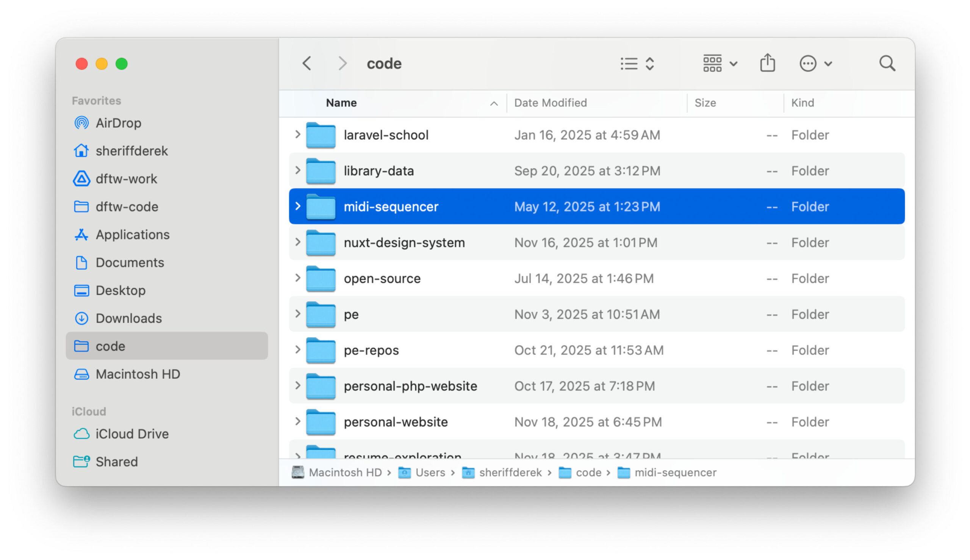Open AirDrop in the sidebar
This screenshot has width=970, height=560.
coord(118,123)
